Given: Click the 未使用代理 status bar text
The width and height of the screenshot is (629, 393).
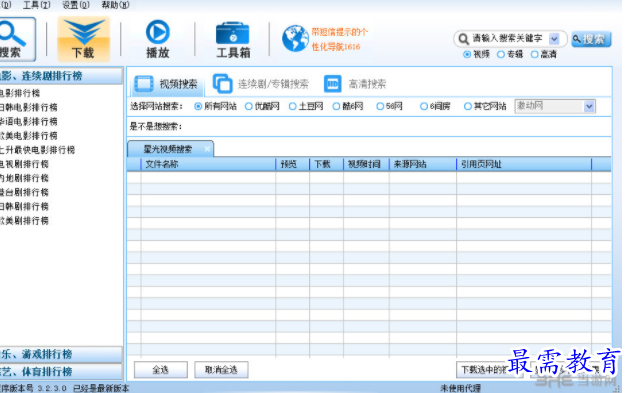Looking at the screenshot, I should [460, 388].
